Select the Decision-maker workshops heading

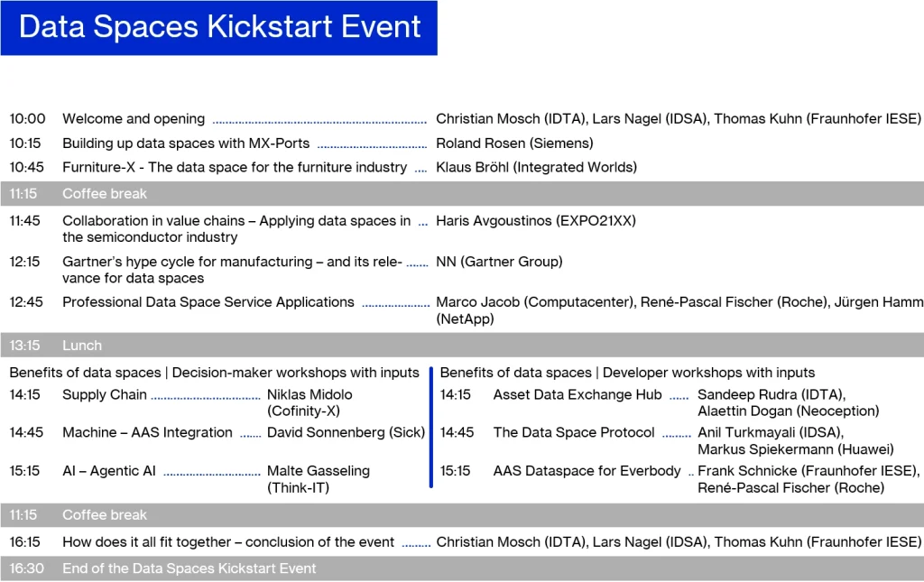(214, 373)
